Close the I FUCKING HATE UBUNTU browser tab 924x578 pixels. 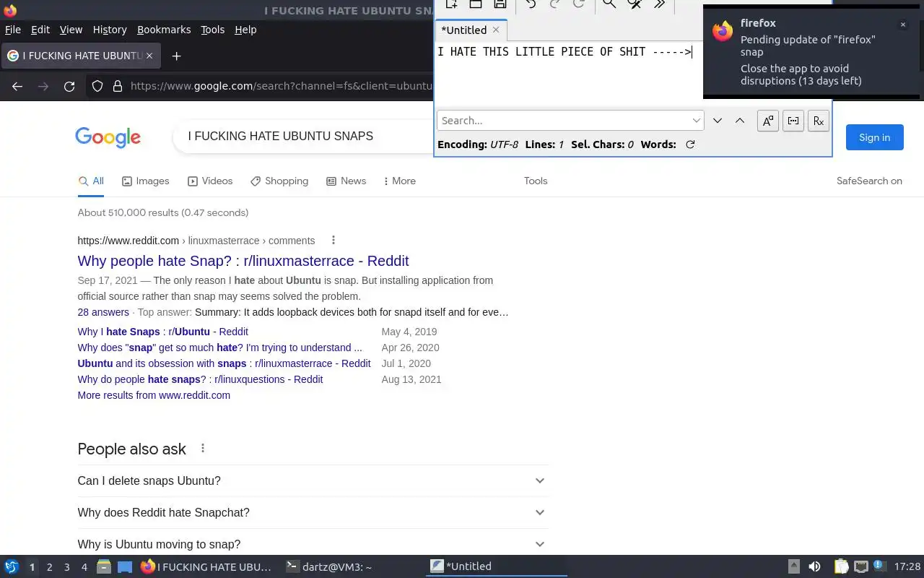(x=149, y=56)
